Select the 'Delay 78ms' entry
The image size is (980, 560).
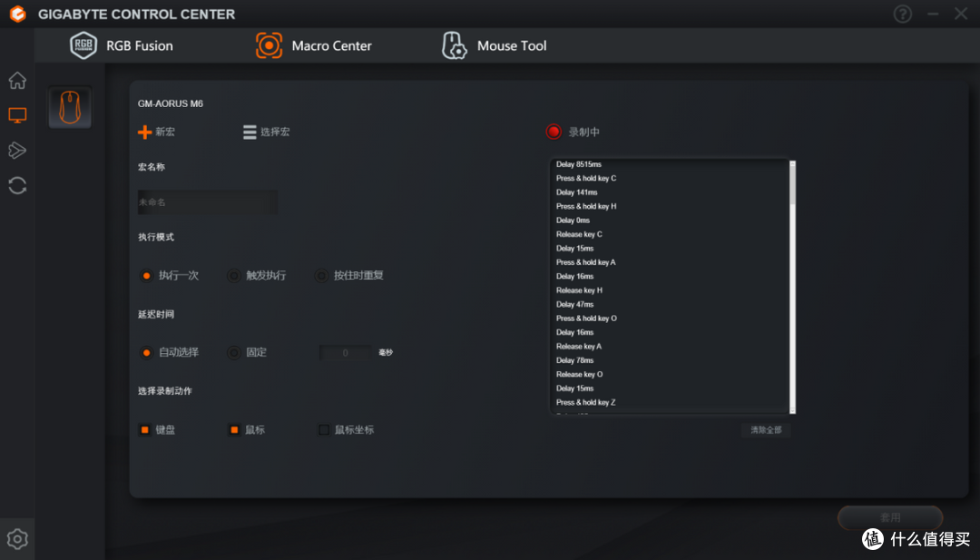[x=575, y=360]
